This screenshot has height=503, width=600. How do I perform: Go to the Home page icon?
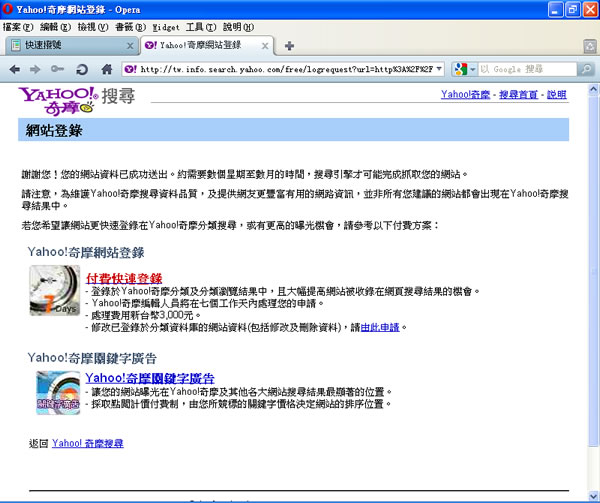tap(106, 69)
